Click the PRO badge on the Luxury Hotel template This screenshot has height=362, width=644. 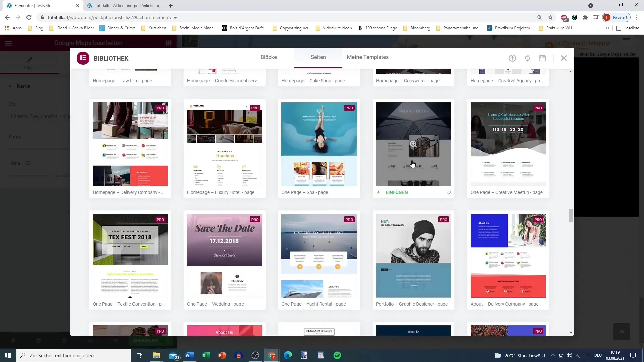pos(255,108)
